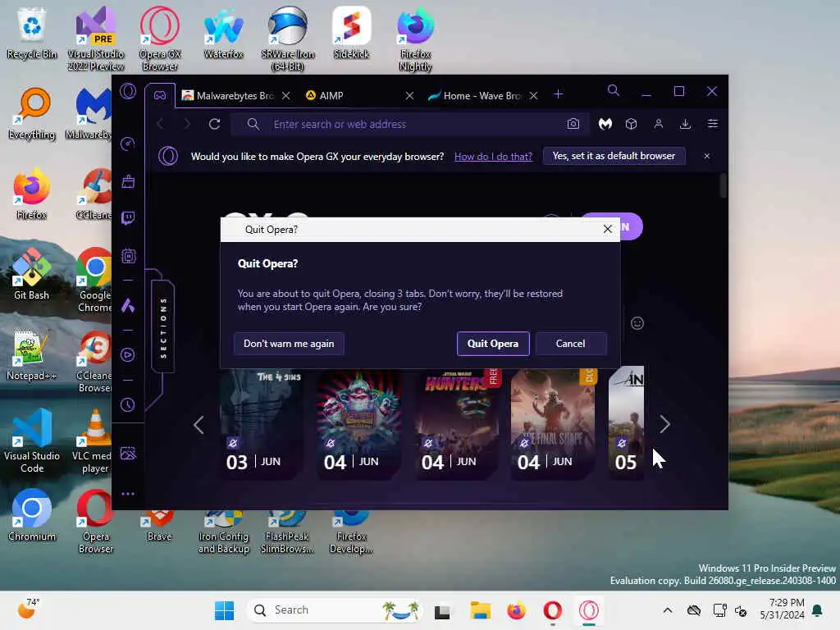This screenshot has width=840, height=630.
Task: Open the sidebar CPU chip icon
Action: pyautogui.click(x=128, y=256)
